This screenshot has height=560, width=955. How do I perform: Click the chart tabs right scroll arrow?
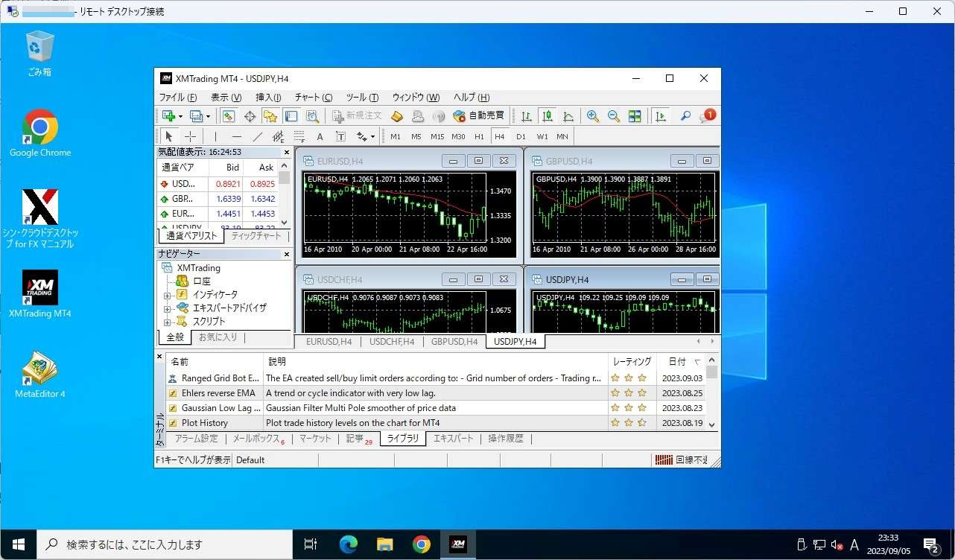coord(711,341)
